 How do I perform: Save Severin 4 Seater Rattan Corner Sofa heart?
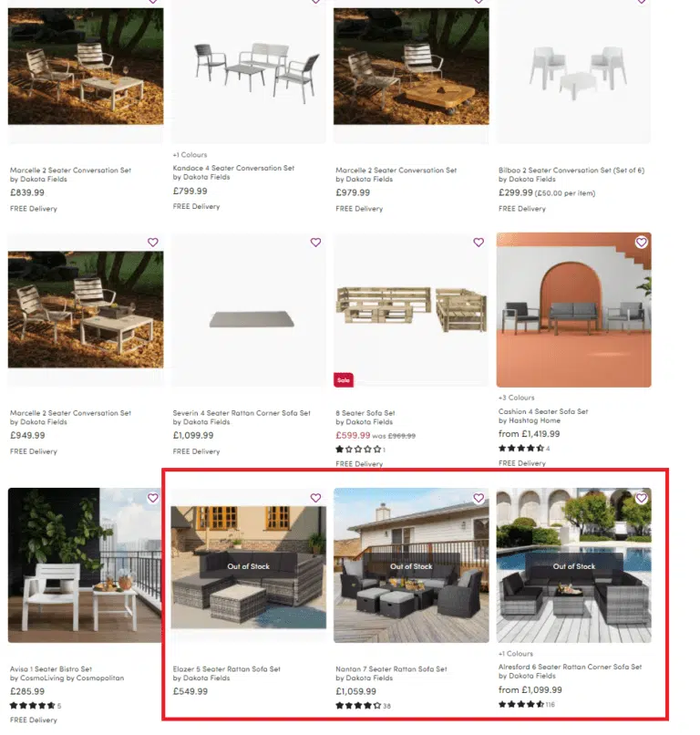[315, 243]
